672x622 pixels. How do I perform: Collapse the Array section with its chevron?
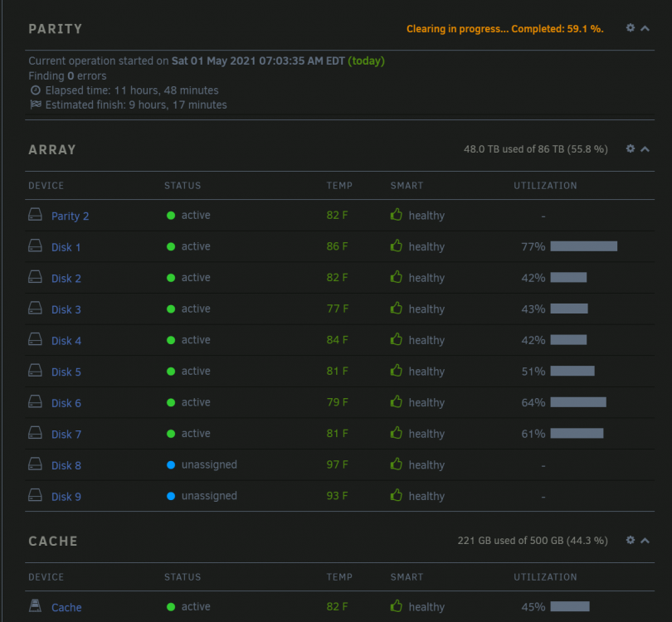pyautogui.click(x=645, y=149)
